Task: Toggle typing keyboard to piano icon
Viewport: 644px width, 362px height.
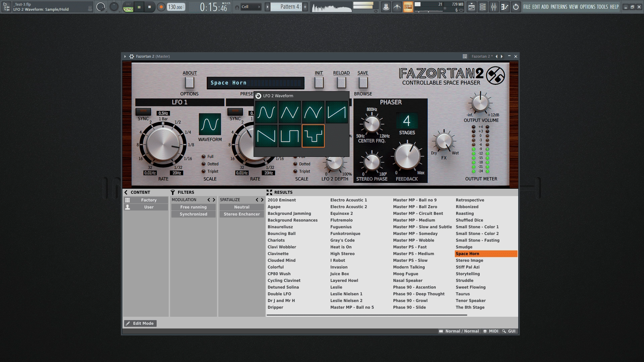Action: 408,7
